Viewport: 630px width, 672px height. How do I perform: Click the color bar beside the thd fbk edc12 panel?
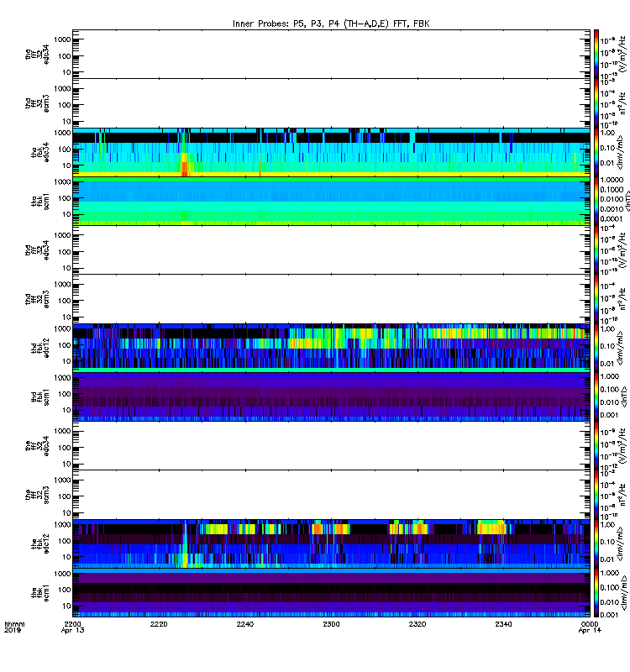tap(596, 348)
